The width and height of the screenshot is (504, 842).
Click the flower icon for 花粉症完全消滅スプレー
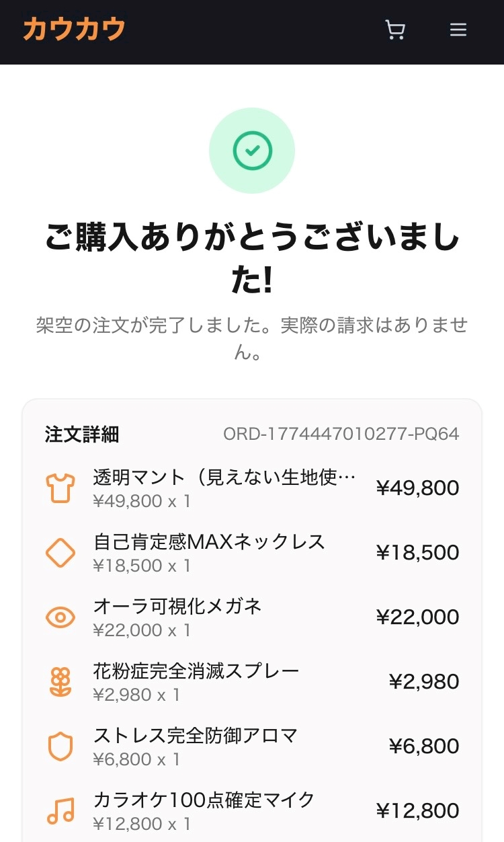coord(60,682)
